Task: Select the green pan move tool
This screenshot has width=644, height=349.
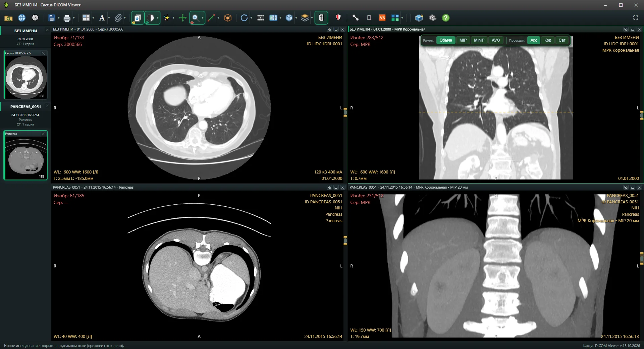Action: 182,18
